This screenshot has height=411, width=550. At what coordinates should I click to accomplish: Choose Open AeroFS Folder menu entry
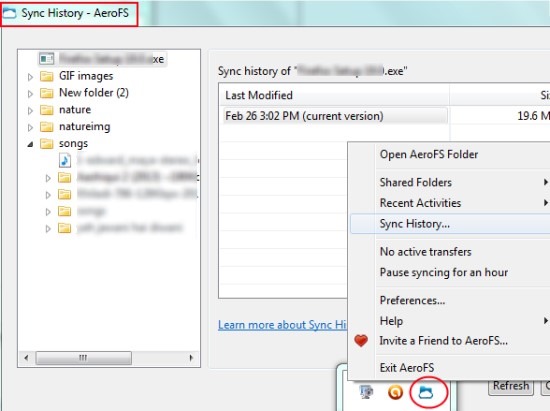[x=429, y=155]
